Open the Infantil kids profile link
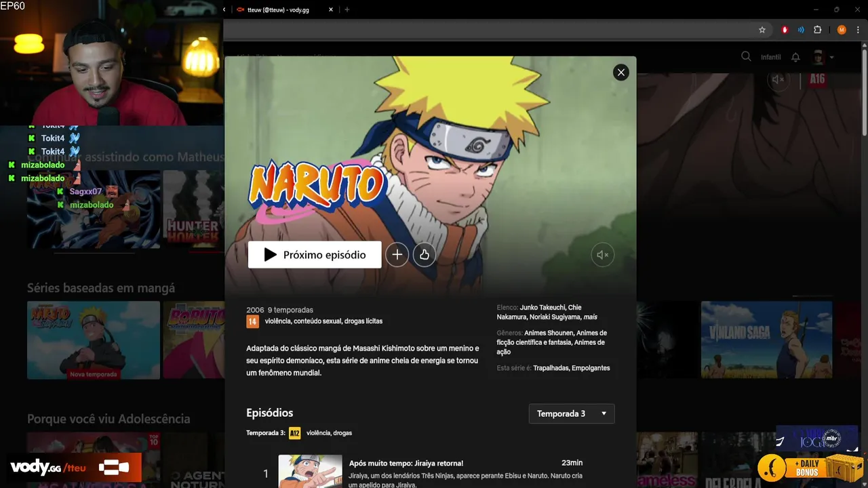 click(771, 58)
